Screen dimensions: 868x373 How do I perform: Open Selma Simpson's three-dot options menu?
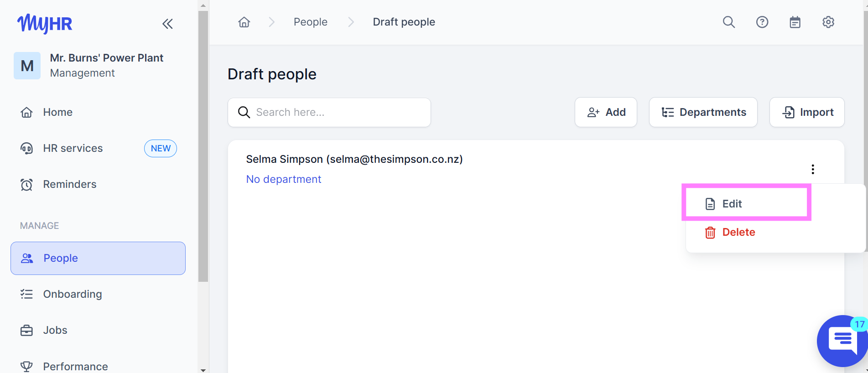tap(813, 169)
